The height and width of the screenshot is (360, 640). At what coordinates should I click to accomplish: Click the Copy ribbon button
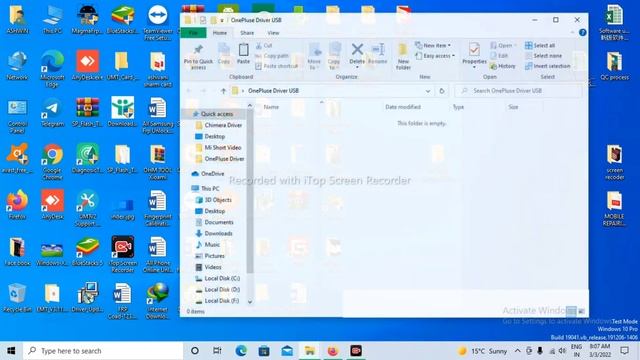(224, 54)
